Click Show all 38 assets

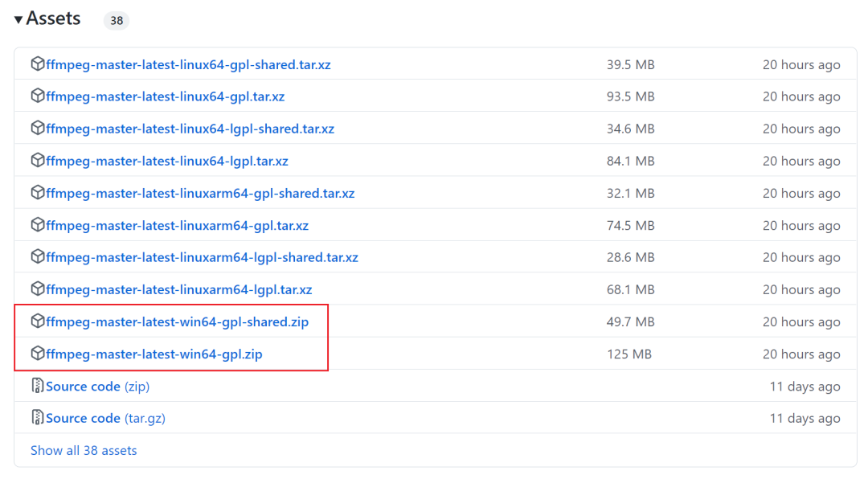[84, 451]
